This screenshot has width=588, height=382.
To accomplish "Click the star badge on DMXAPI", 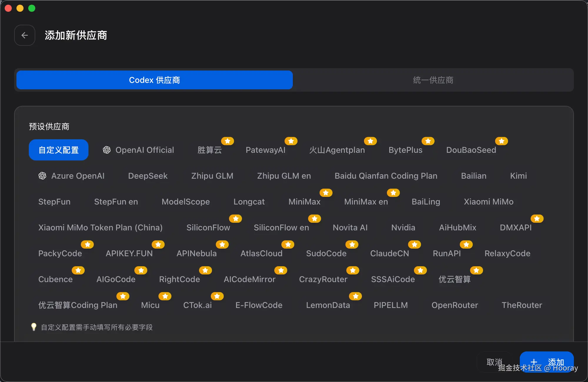I will coord(537,219).
